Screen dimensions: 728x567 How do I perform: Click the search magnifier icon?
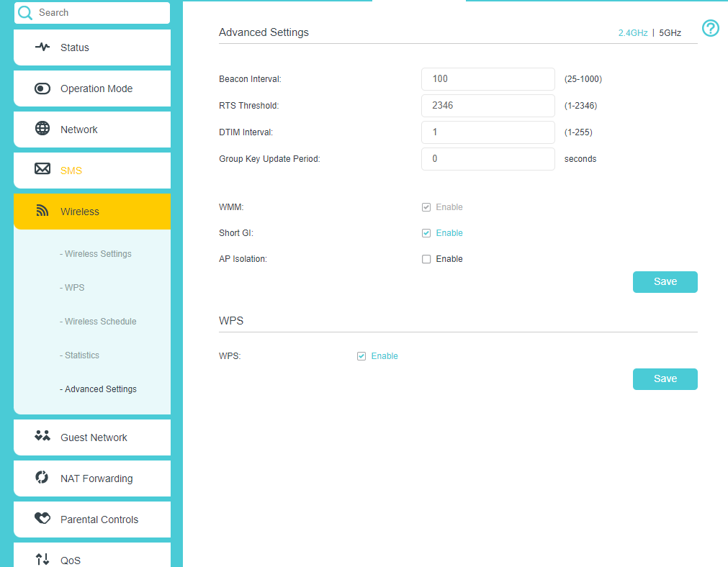[25, 12]
